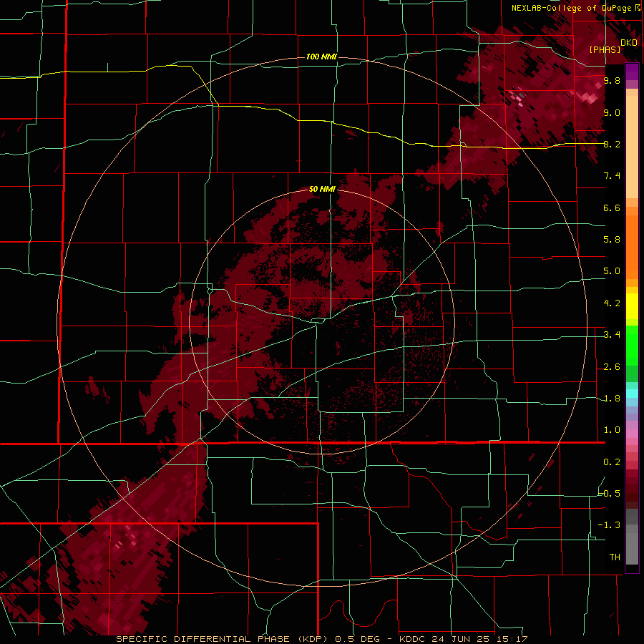
Task: Click the 5.0 legend value
Action: click(x=612, y=271)
